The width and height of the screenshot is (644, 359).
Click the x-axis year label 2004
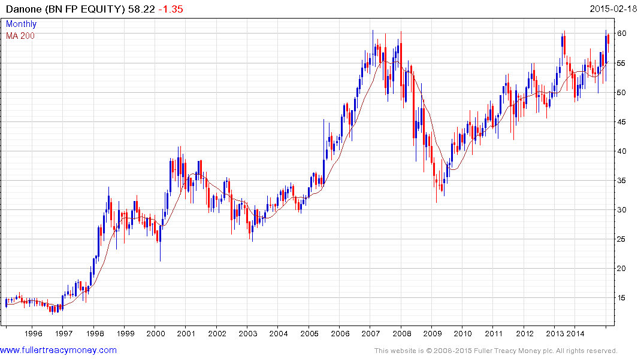(279, 333)
